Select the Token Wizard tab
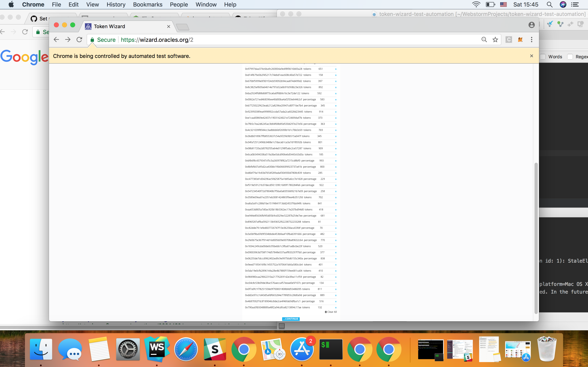This screenshot has height=367, width=588. (109, 27)
